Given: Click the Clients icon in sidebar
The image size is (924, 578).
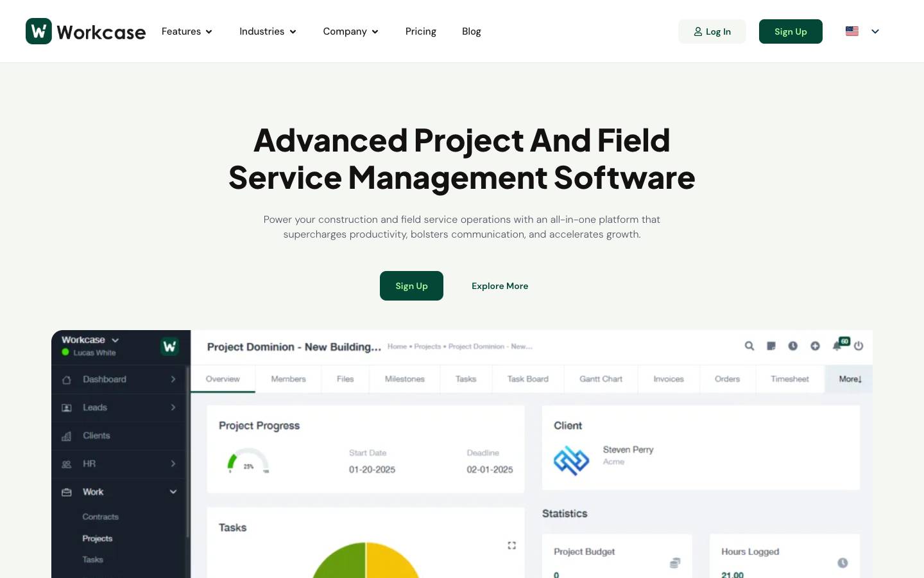Looking at the screenshot, I should point(66,436).
